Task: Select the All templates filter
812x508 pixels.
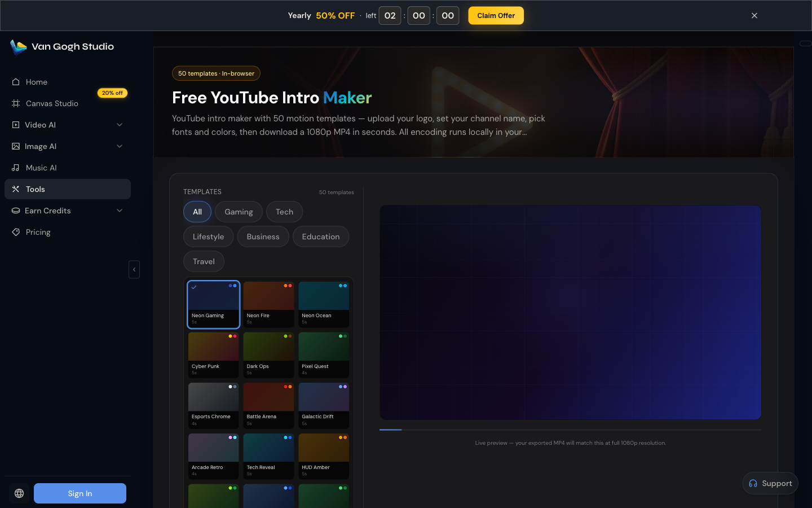Action: 197,212
